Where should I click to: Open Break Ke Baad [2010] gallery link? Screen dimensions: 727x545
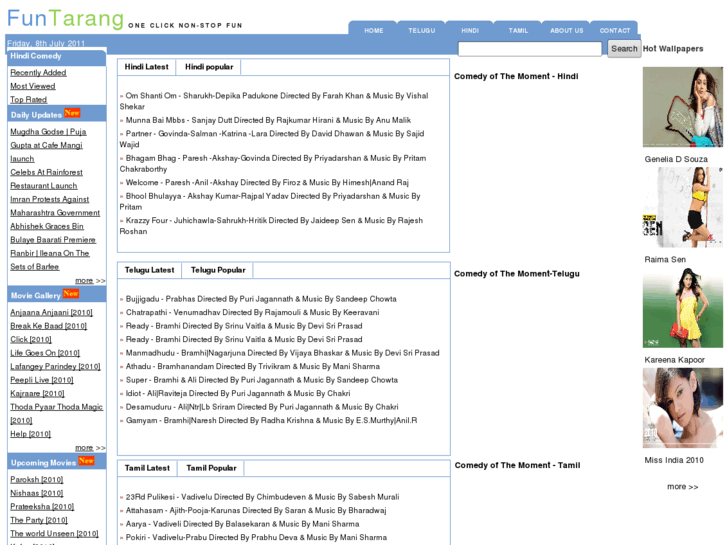[x=48, y=326]
